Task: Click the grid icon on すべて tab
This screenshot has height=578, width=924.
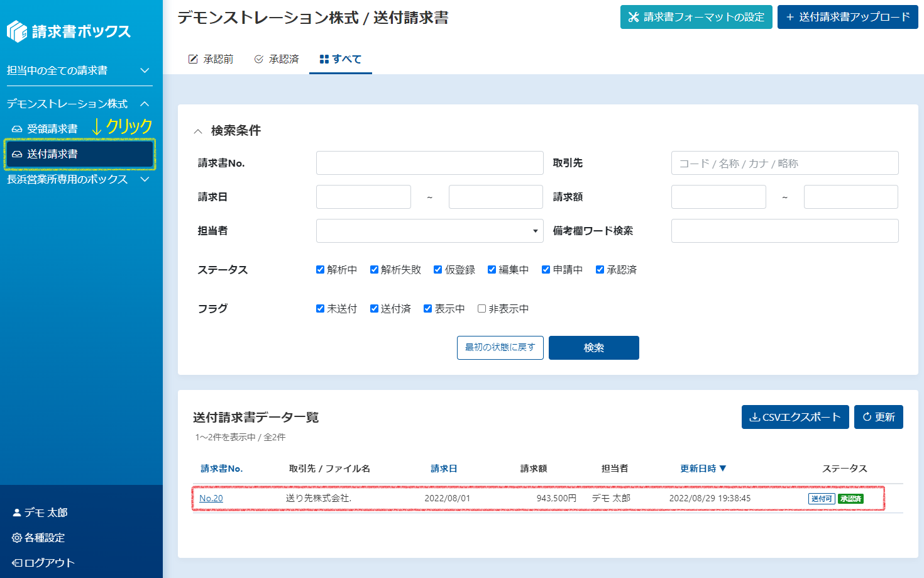Action: pos(324,59)
